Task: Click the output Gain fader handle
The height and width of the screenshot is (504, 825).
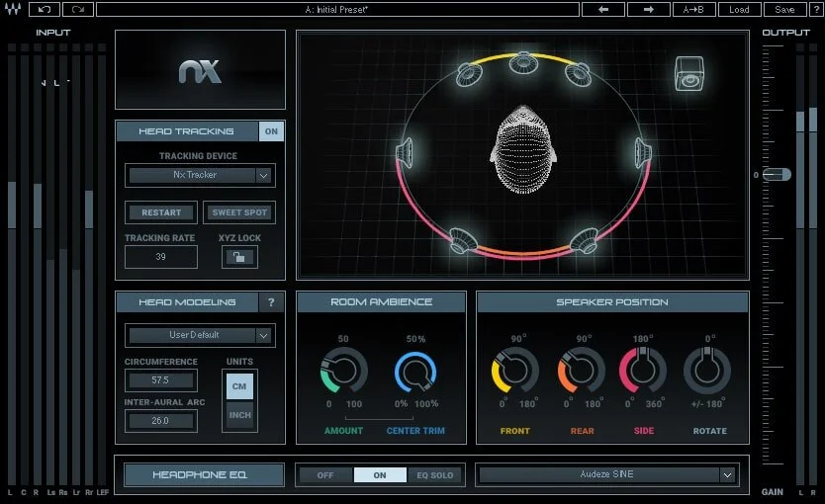Action: pos(778,174)
